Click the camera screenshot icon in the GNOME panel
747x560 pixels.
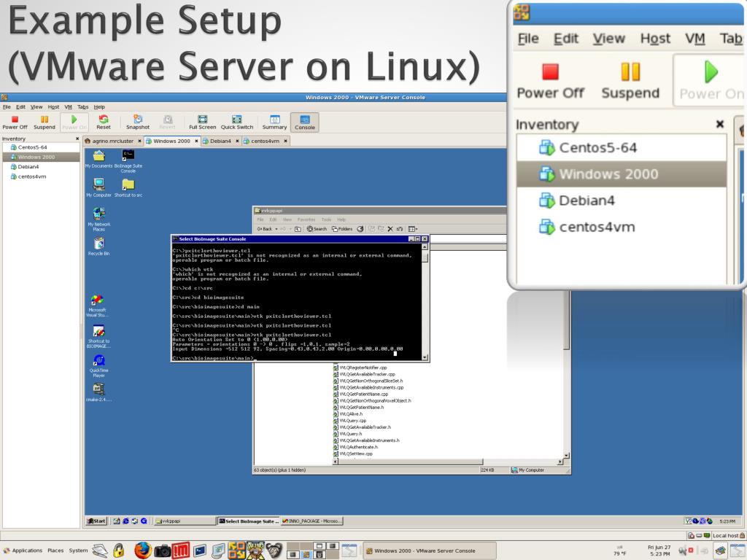tap(162, 551)
